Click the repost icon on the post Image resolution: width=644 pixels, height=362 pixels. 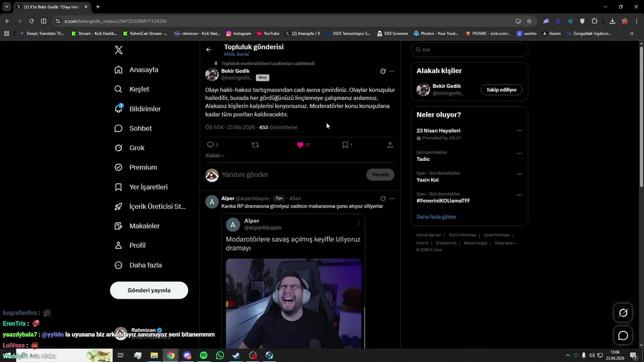click(x=255, y=145)
